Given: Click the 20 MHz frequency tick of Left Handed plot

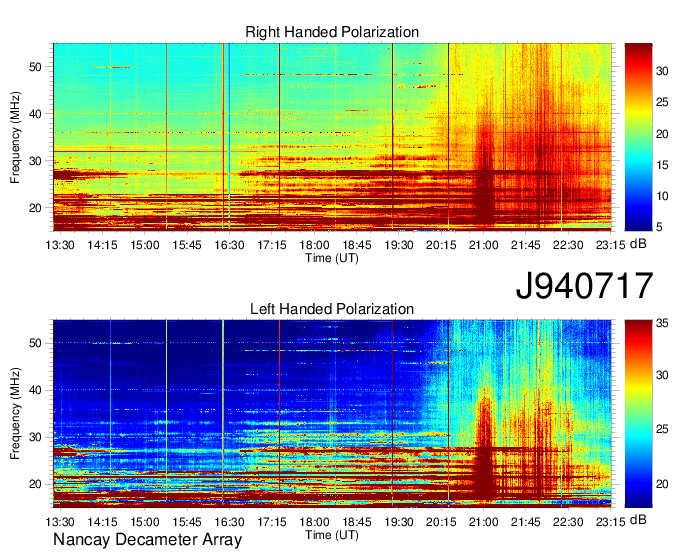Looking at the screenshot, I should (x=35, y=484).
